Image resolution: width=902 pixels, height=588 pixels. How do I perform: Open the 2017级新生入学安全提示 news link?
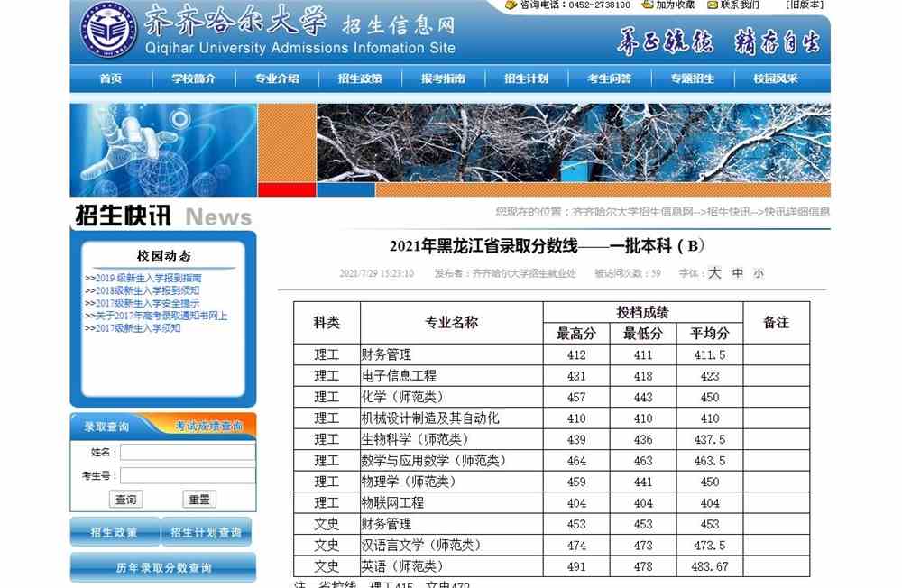coord(147,303)
